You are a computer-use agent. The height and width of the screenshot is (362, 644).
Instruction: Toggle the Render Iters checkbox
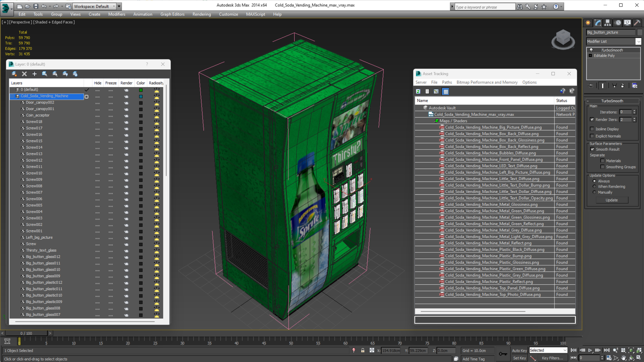click(x=592, y=119)
